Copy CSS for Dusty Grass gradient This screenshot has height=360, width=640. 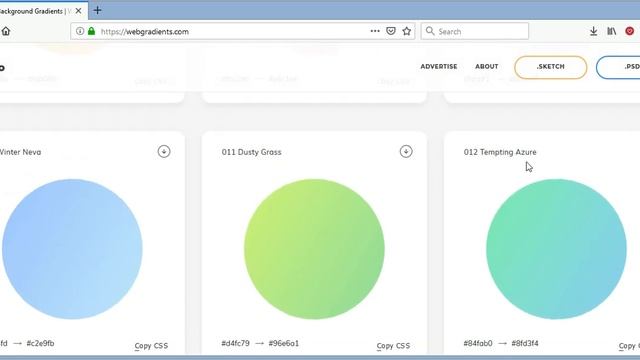[393, 346]
